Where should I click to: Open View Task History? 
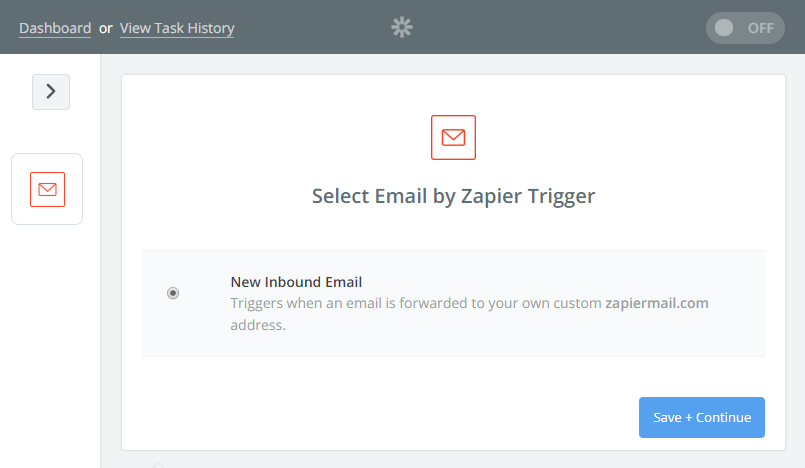pyautogui.click(x=177, y=28)
